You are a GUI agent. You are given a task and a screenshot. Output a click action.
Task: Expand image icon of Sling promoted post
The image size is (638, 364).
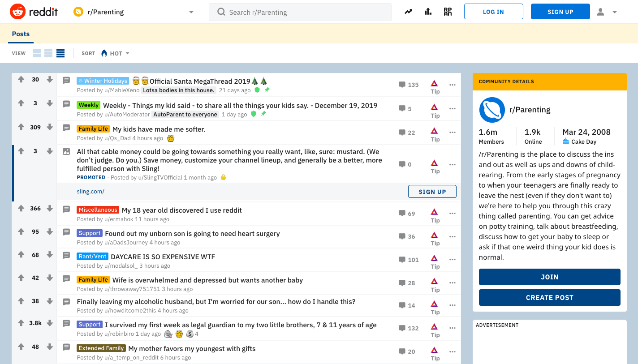point(66,151)
